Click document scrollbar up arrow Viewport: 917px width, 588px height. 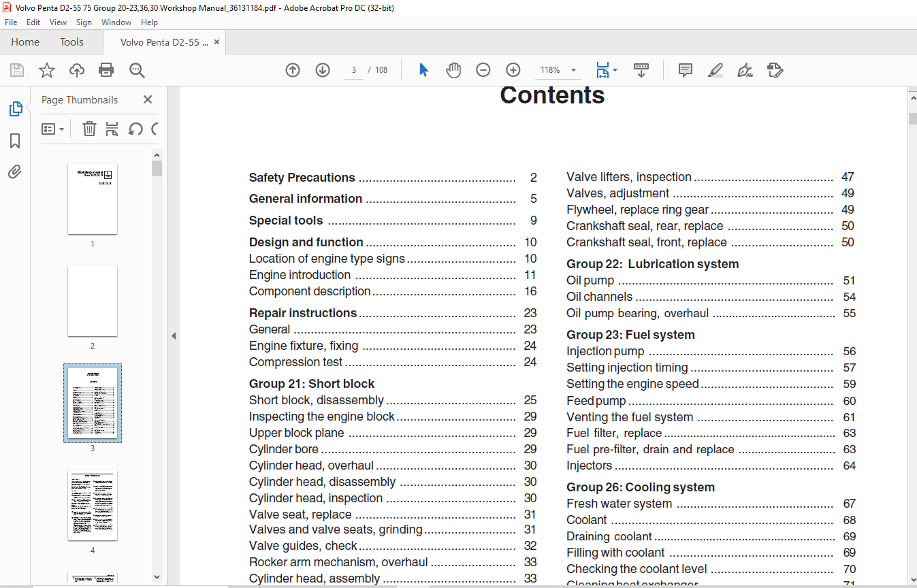coord(912,99)
